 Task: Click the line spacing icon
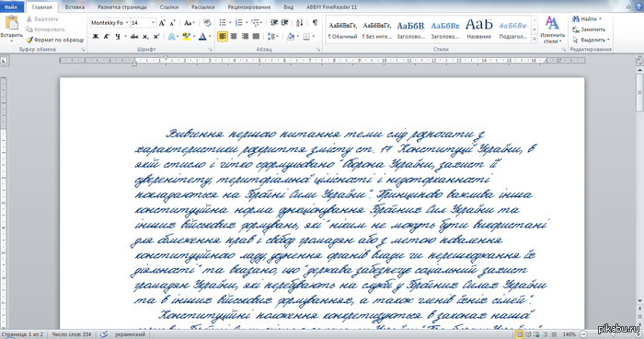(x=271, y=37)
